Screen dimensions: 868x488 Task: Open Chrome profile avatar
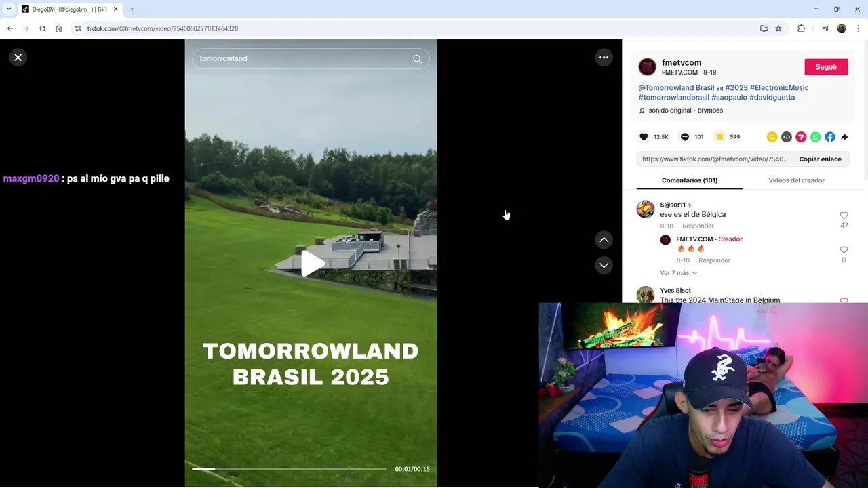tap(842, 28)
